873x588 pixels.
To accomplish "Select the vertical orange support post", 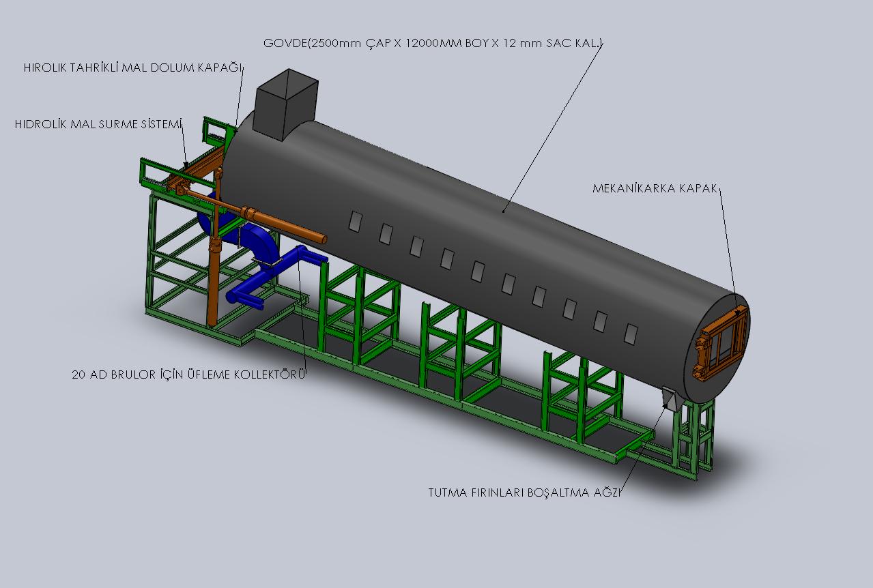I will 213,286.
